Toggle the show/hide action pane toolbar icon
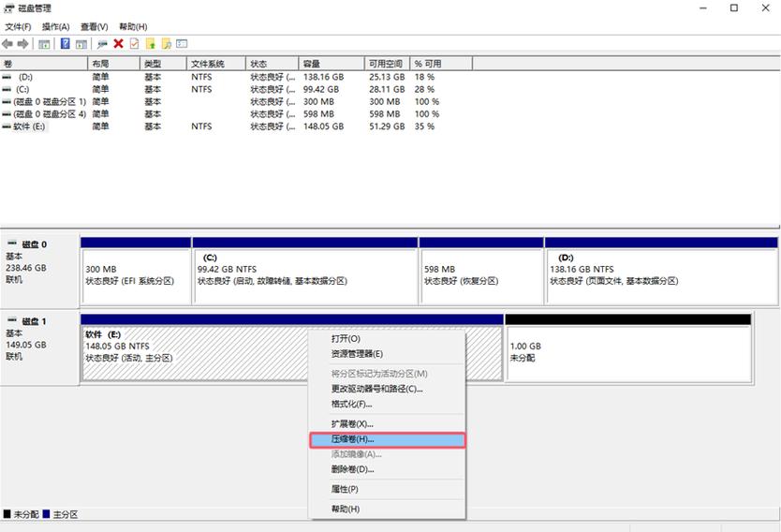This screenshot has width=781, height=532. [x=81, y=44]
